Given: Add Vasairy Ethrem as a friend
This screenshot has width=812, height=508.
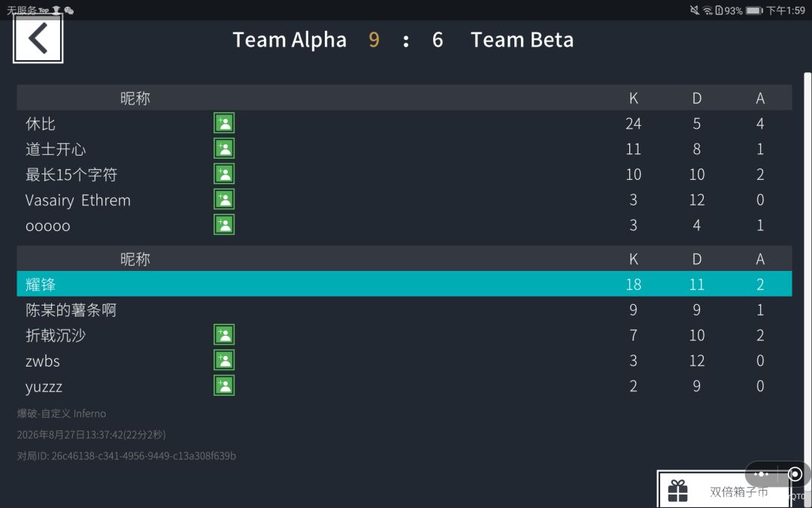Looking at the screenshot, I should (x=224, y=199).
